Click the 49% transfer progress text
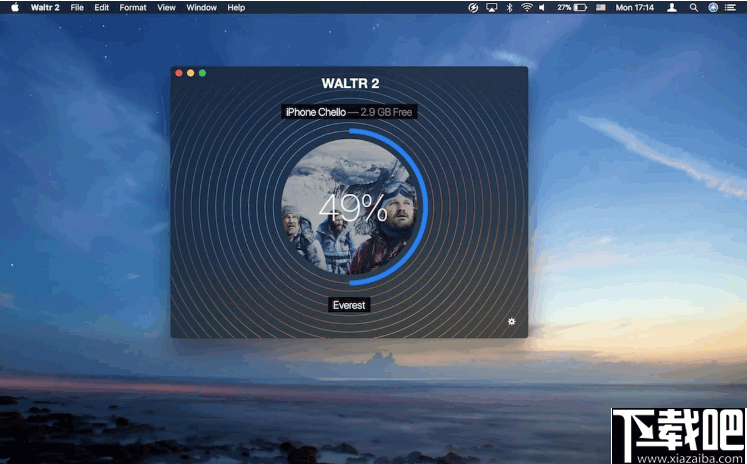The width and height of the screenshot is (747, 464). tap(353, 207)
